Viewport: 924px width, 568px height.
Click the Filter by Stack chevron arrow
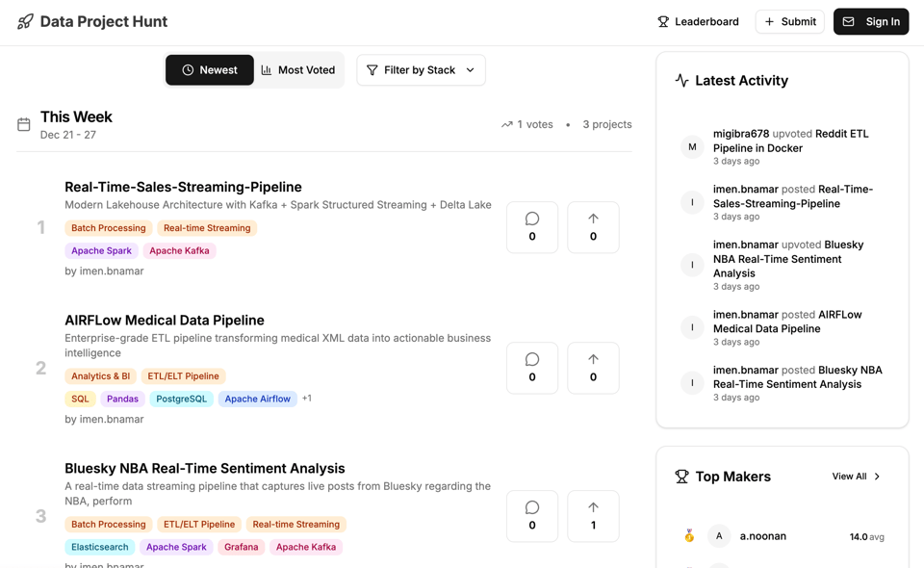(471, 70)
